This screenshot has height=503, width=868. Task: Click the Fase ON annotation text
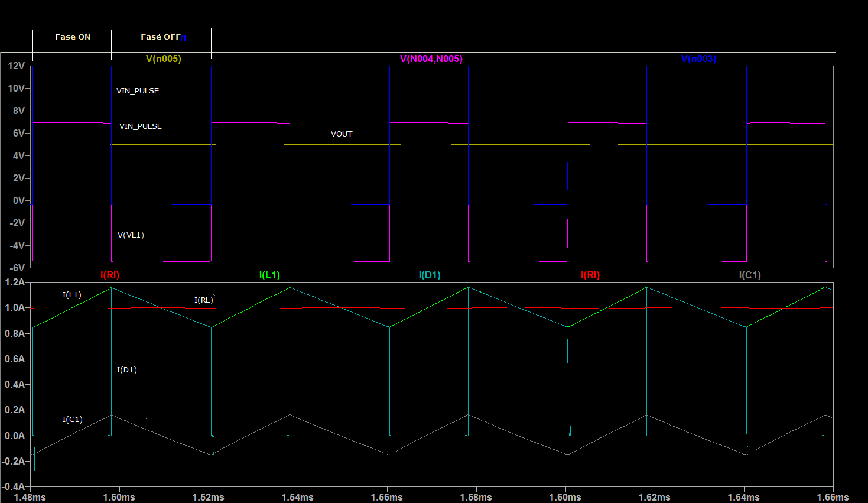tap(73, 37)
